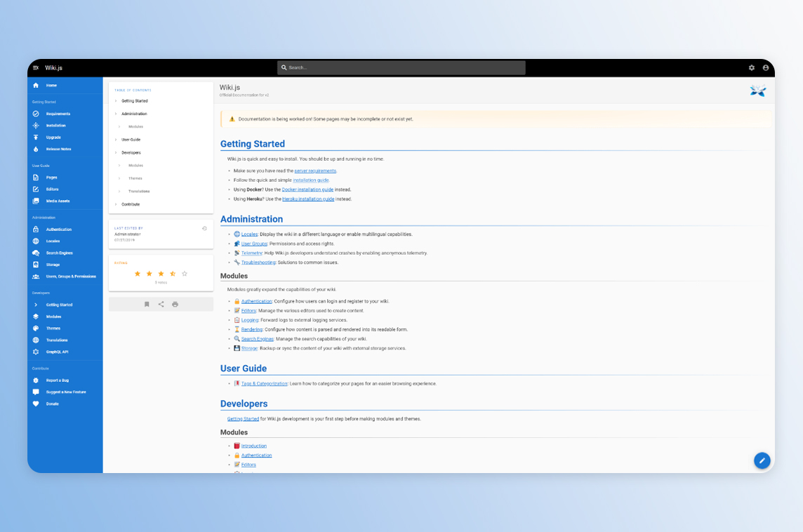Rate the page five stars
This screenshot has height=532, width=803.
coord(185,274)
